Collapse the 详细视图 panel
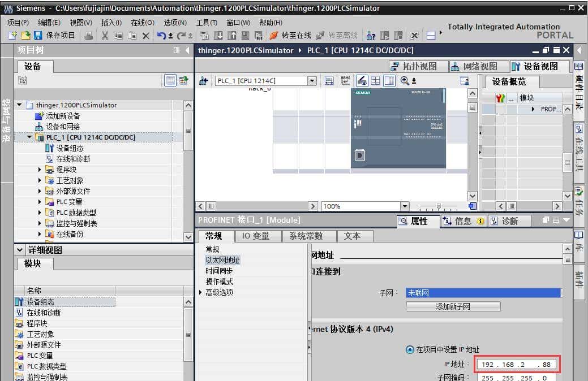This screenshot has width=588, height=381. [x=20, y=250]
